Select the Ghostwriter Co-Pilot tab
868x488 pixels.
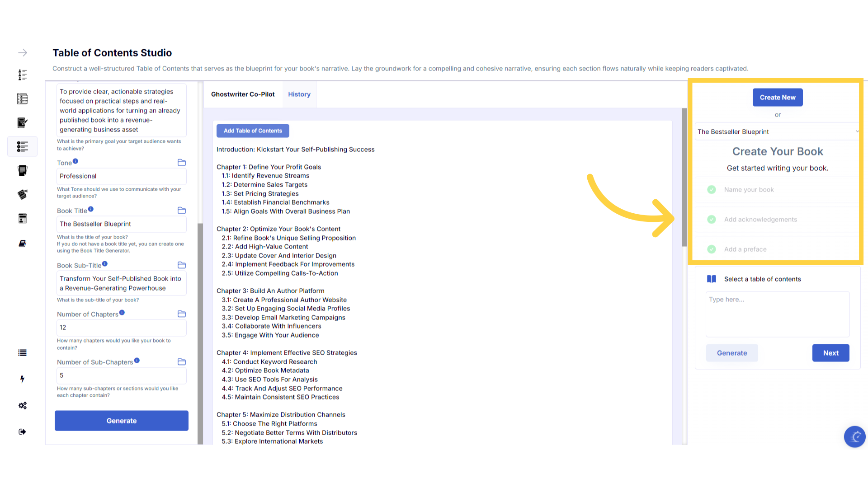[x=243, y=94]
